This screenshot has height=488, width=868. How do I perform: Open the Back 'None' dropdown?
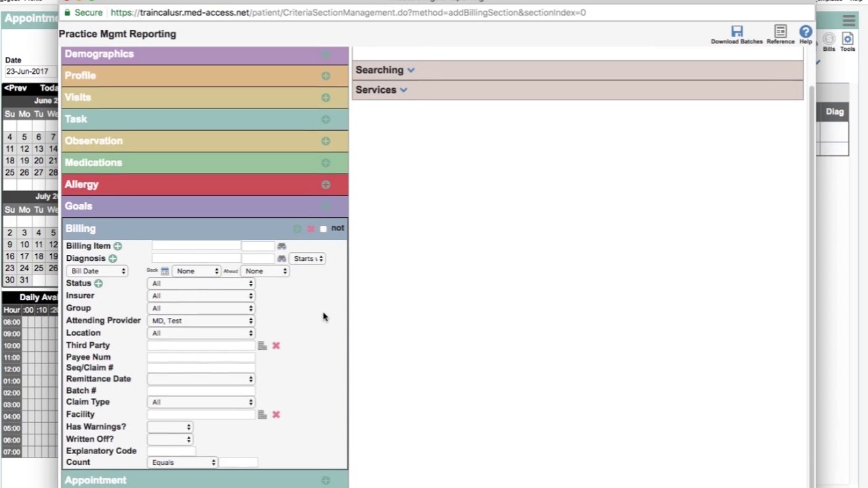196,271
